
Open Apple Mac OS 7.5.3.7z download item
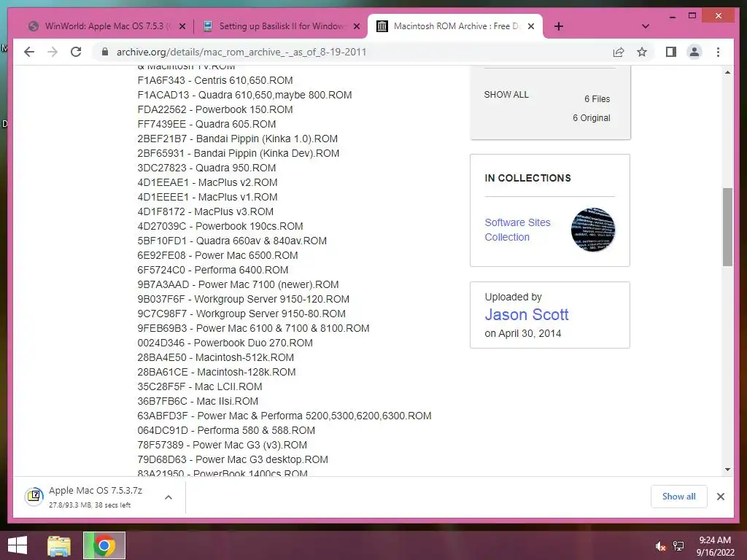[x=96, y=497]
